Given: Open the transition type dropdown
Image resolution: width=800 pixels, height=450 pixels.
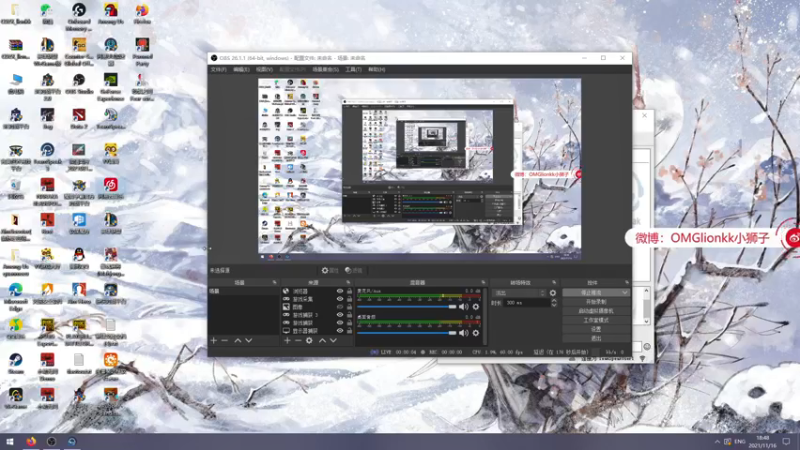Looking at the screenshot, I should point(519,293).
